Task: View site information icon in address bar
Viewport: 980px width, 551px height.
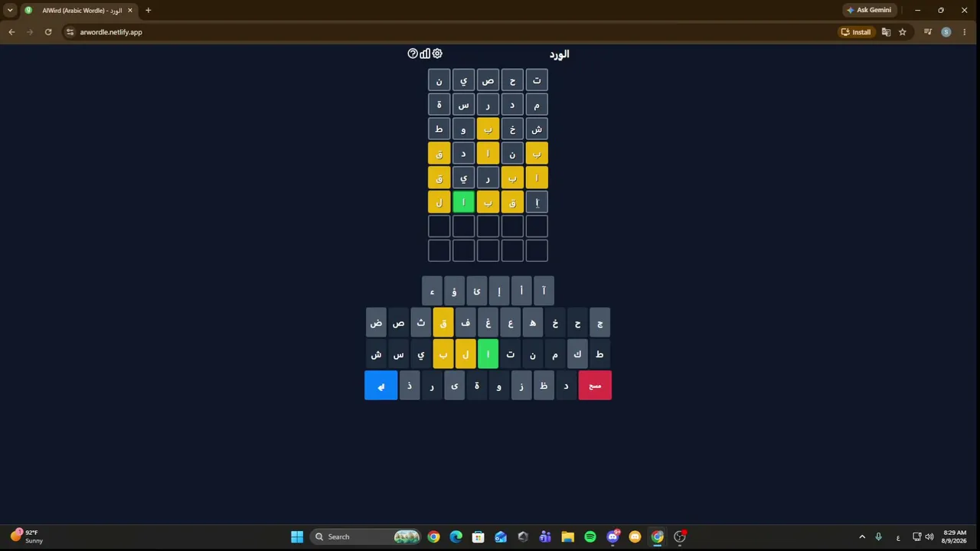Action: (x=70, y=32)
